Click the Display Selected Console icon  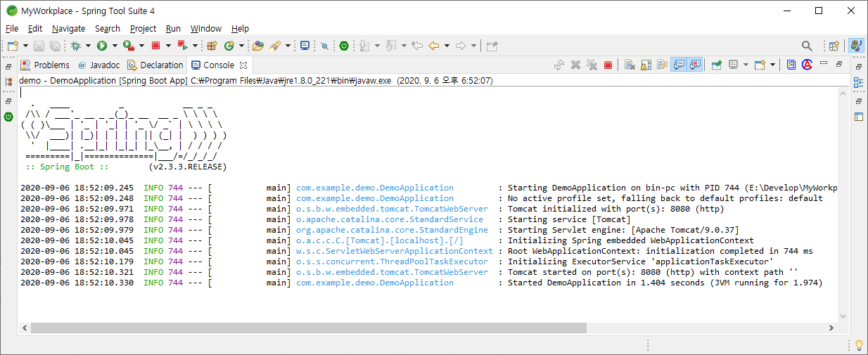pyautogui.click(x=733, y=65)
